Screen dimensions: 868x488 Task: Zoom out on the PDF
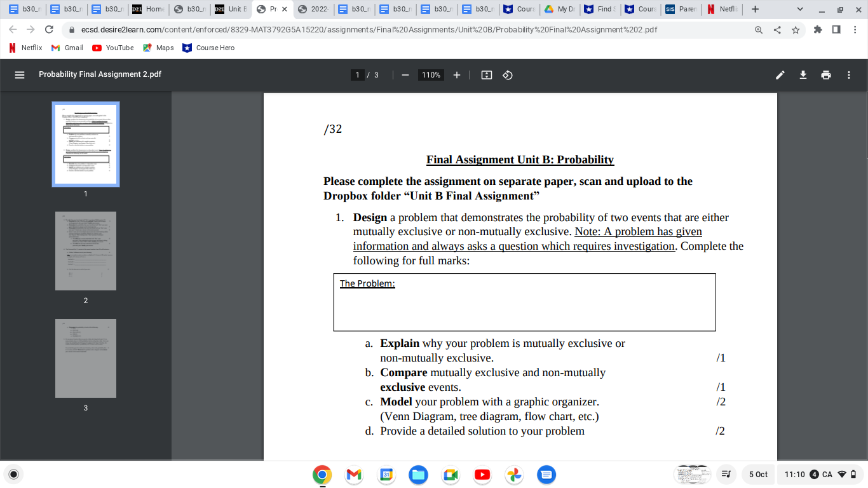(405, 74)
